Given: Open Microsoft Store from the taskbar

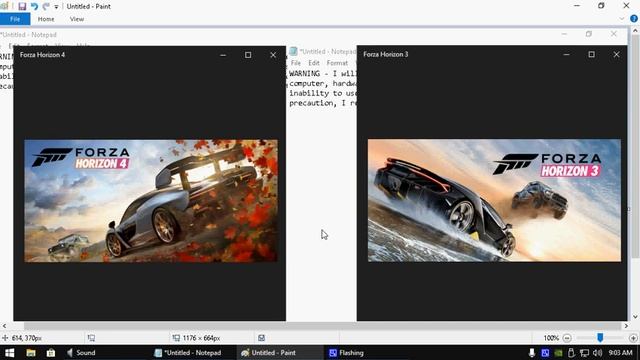Looking at the screenshot, I should coord(51,353).
